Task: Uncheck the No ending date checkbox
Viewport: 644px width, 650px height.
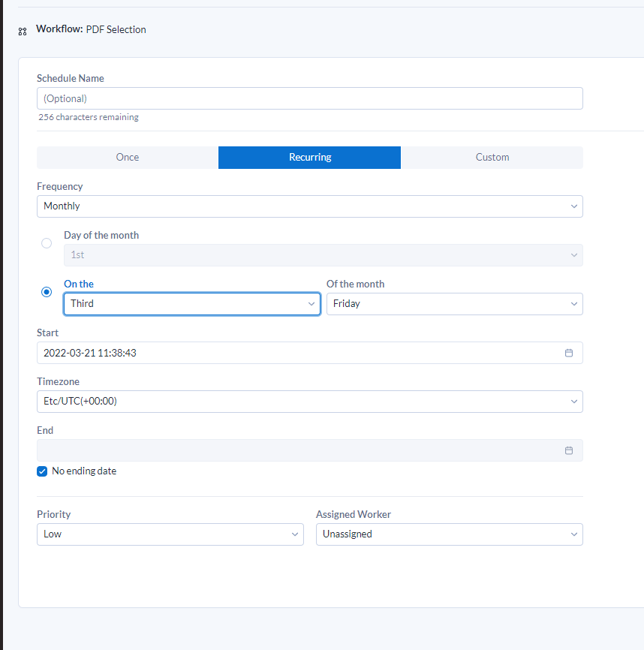Action: pyautogui.click(x=42, y=471)
